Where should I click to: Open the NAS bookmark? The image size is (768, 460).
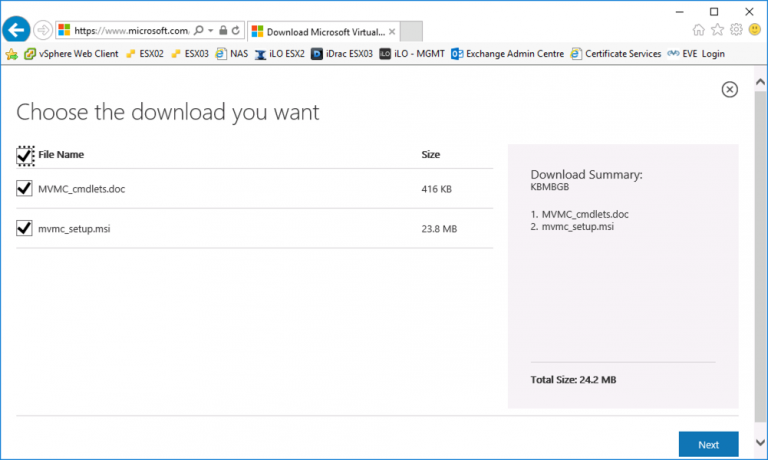tap(232, 54)
